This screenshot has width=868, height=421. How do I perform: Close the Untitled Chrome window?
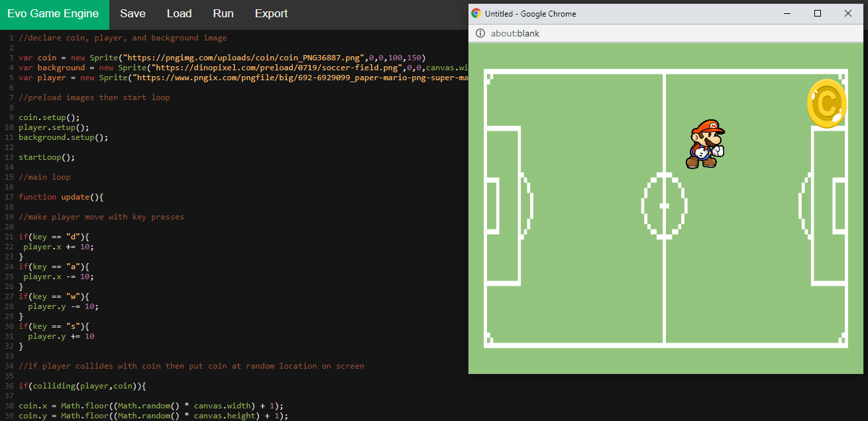click(848, 13)
